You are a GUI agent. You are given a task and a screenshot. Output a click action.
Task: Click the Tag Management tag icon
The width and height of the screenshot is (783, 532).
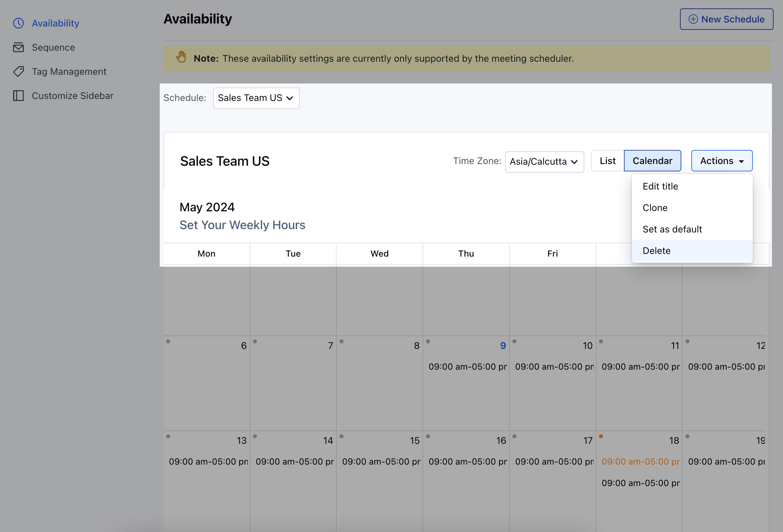coord(18,71)
